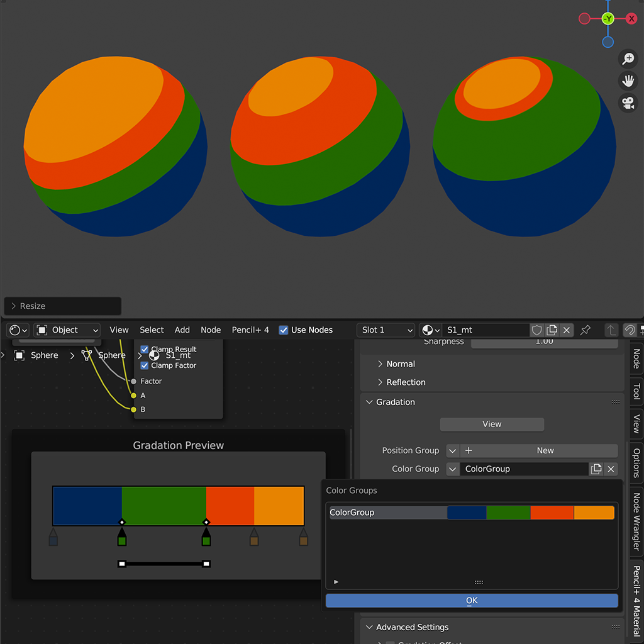Open the Pencil+ 4 menu
This screenshot has width=644, height=644.
(250, 330)
